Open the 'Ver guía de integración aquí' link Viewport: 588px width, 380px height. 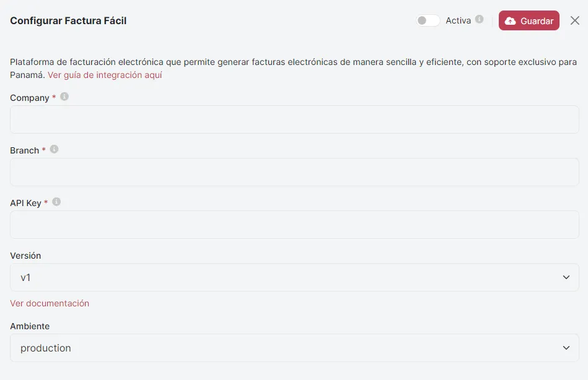[x=105, y=75]
